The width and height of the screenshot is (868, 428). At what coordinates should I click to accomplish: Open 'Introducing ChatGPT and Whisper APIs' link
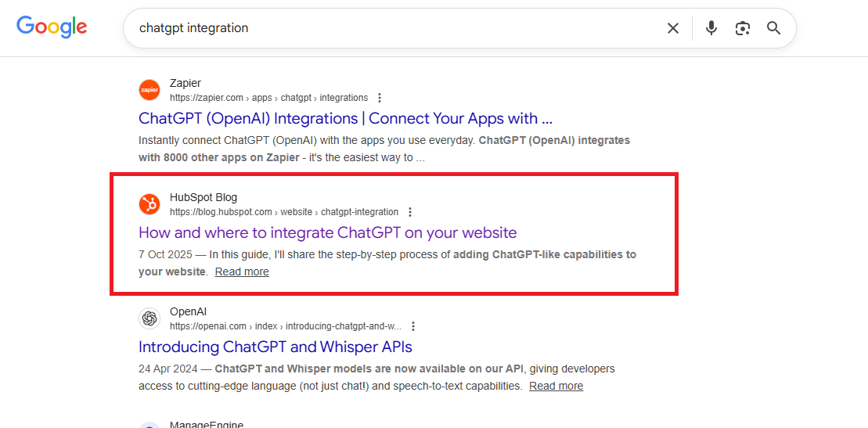275,347
